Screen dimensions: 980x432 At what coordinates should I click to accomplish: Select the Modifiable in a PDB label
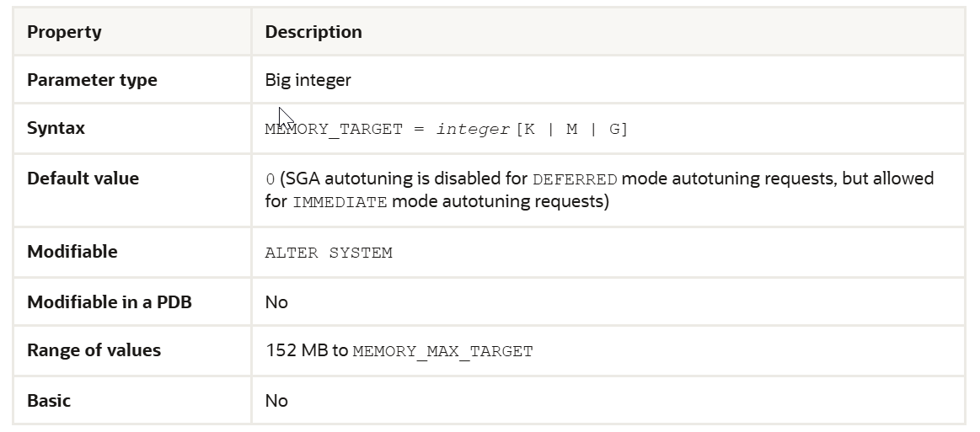coord(110,301)
